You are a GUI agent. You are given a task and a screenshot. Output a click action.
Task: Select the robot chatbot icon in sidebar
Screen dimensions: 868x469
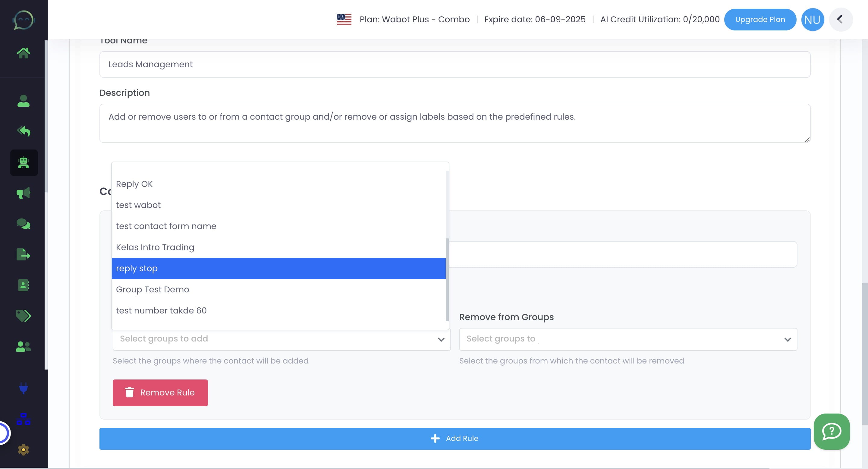[23, 163]
